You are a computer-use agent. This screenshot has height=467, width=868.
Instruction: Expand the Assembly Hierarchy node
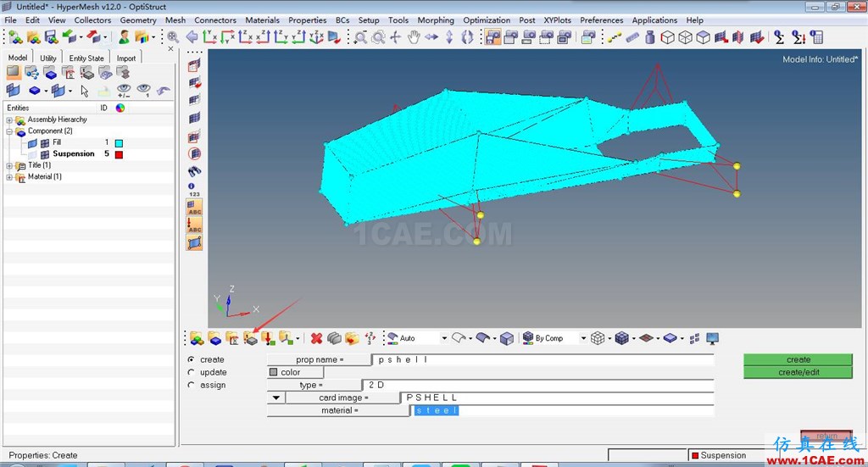9,120
